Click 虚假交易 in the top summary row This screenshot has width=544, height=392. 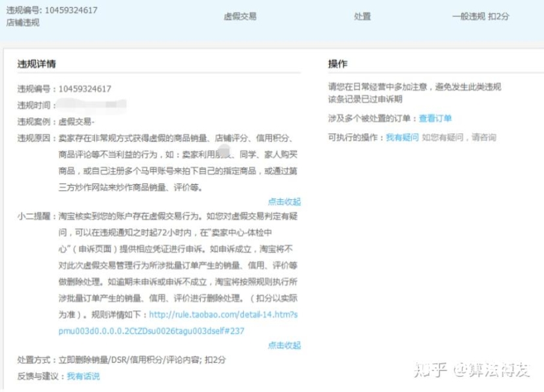240,16
